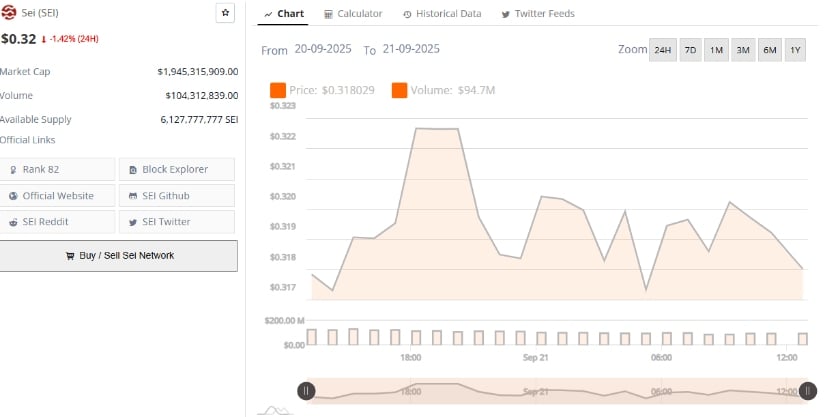Click the Available Supply value 6,127,777,777 SEI
This screenshot has height=417, width=825.
point(199,120)
